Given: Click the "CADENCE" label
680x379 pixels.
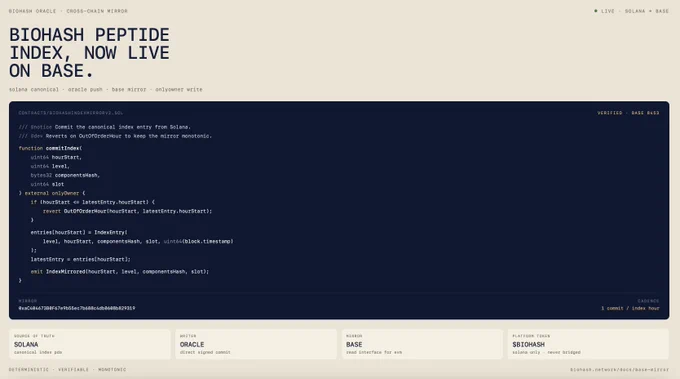Looking at the screenshot, I should 648,301.
